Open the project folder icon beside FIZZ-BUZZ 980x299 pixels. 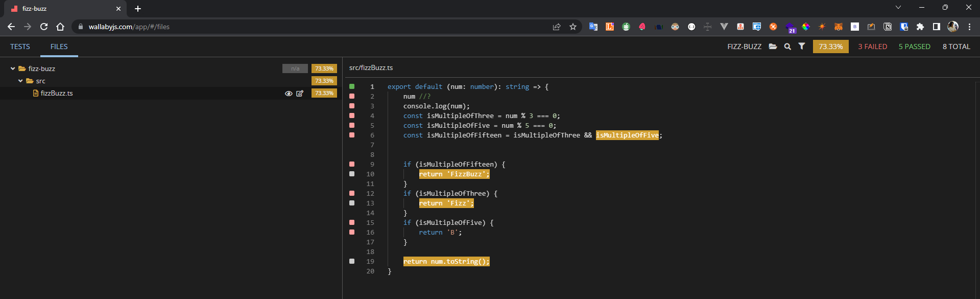pyautogui.click(x=773, y=47)
